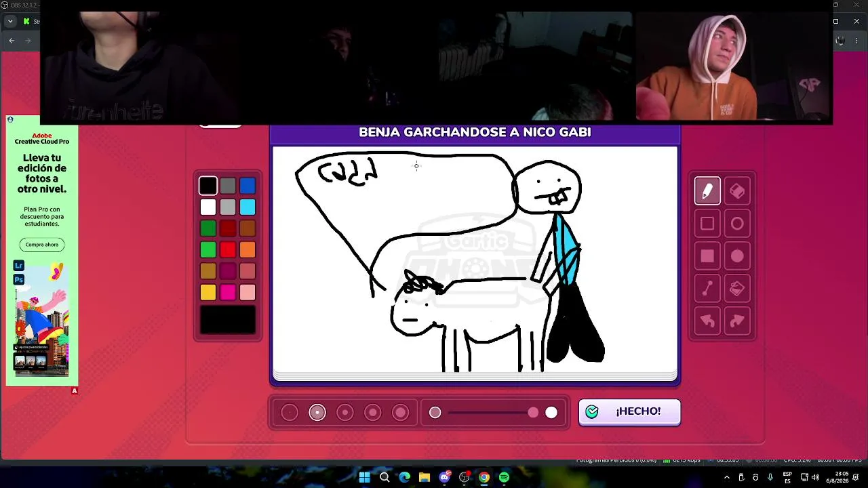
Task: Choose the empty rectangle shape tool
Action: coord(707,224)
